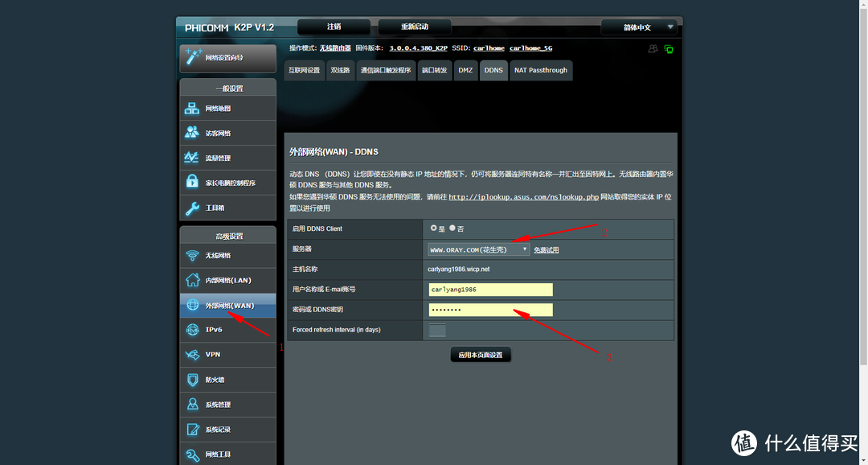Viewport: 868px width, 465px height.
Task: Click the 无线路由器 operation mode link
Action: pos(335,48)
